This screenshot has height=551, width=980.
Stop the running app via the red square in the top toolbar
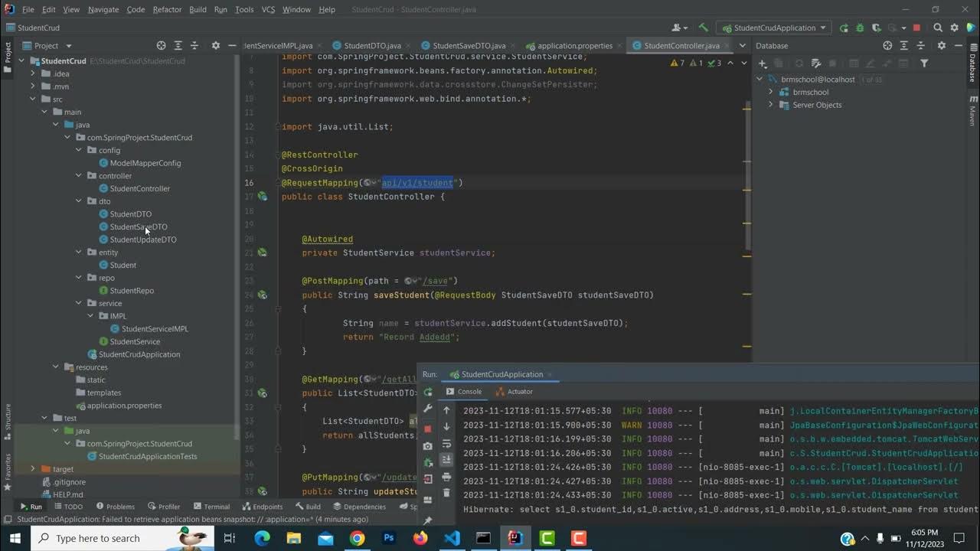pos(916,28)
